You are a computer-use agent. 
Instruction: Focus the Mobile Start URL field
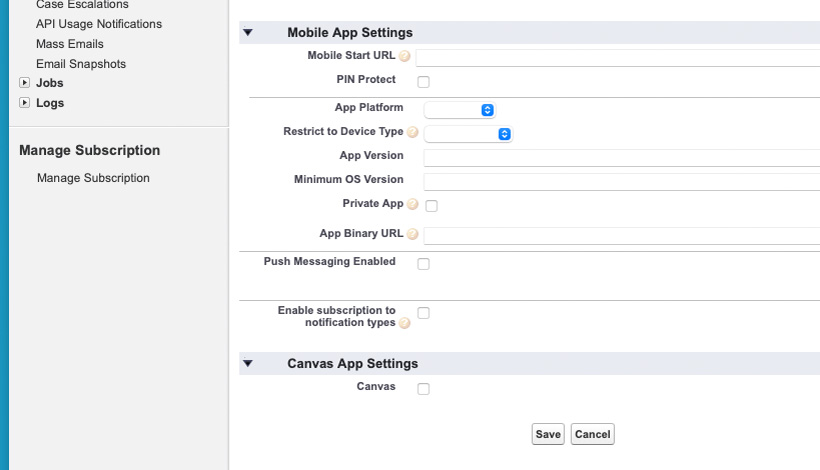(x=618, y=58)
